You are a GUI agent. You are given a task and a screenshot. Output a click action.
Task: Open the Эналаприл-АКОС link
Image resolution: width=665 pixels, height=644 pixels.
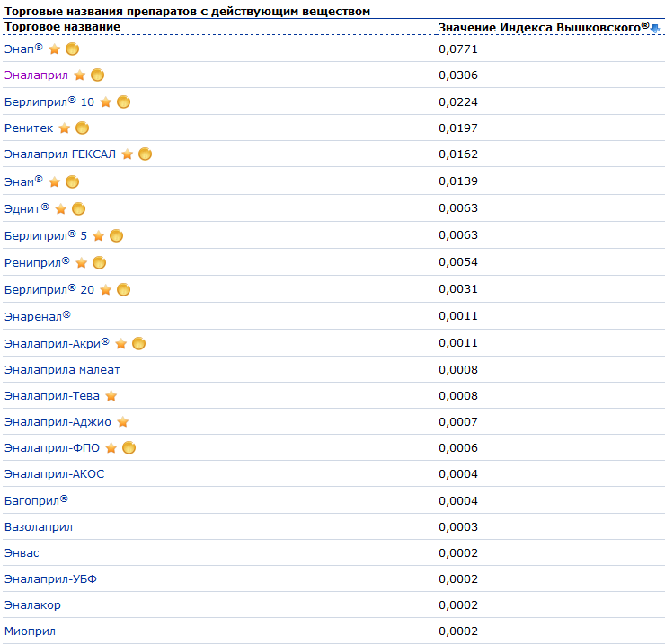click(54, 473)
